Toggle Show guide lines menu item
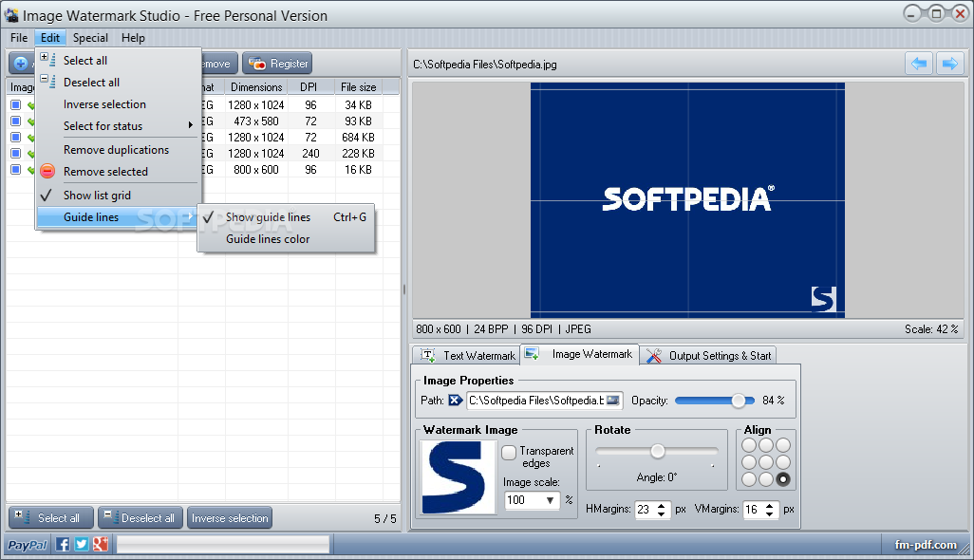 click(286, 217)
